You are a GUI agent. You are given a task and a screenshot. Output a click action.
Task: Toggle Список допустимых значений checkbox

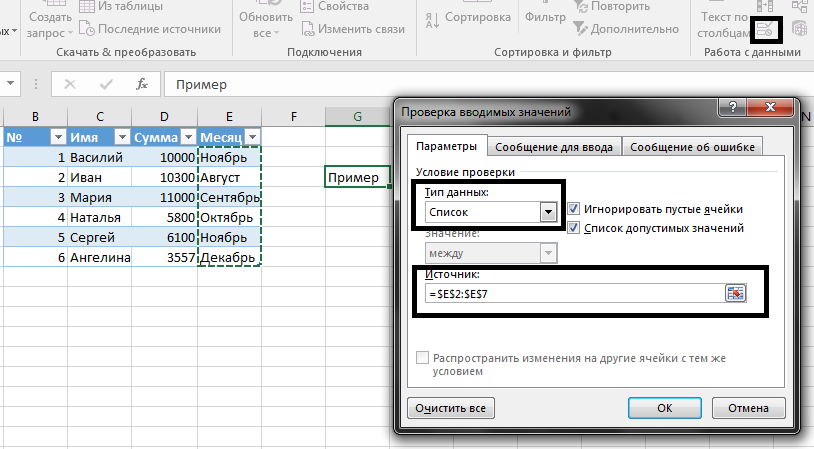[x=574, y=228]
